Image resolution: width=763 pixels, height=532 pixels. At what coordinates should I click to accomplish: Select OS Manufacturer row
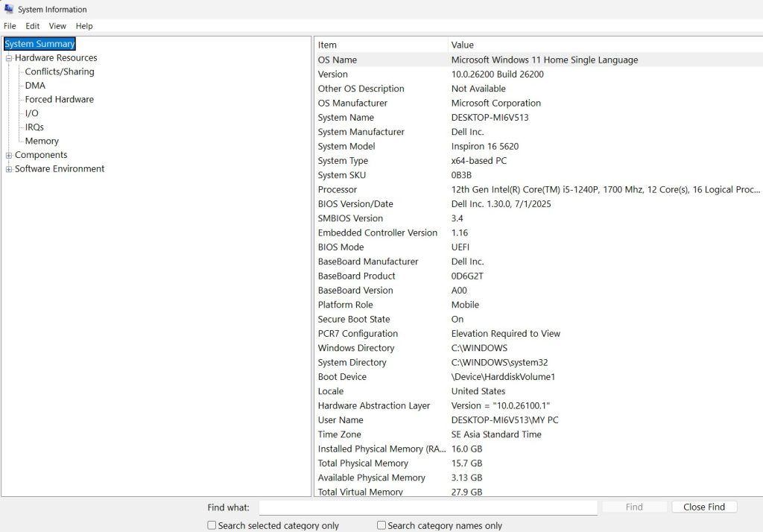tap(539, 103)
